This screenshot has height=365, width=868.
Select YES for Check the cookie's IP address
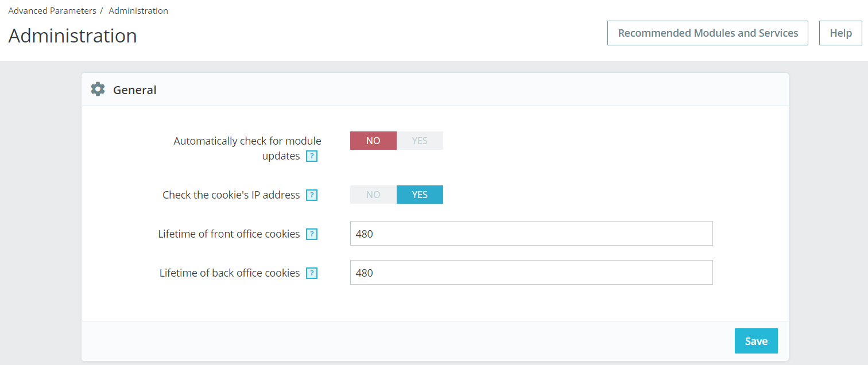420,195
